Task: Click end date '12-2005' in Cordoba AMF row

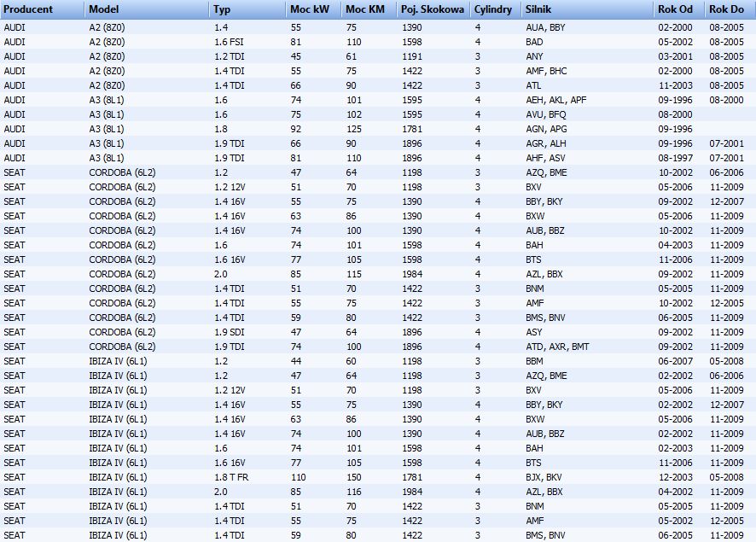Action: pyautogui.click(x=727, y=303)
